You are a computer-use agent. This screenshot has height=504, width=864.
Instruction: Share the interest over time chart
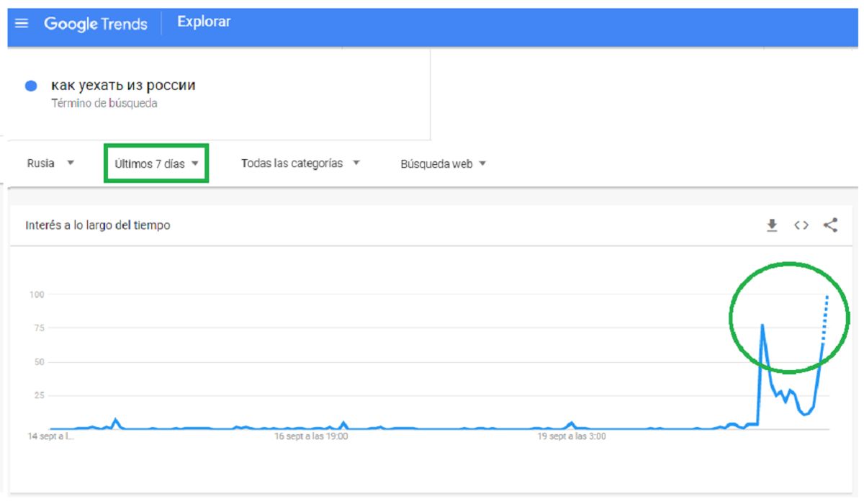[x=830, y=225]
